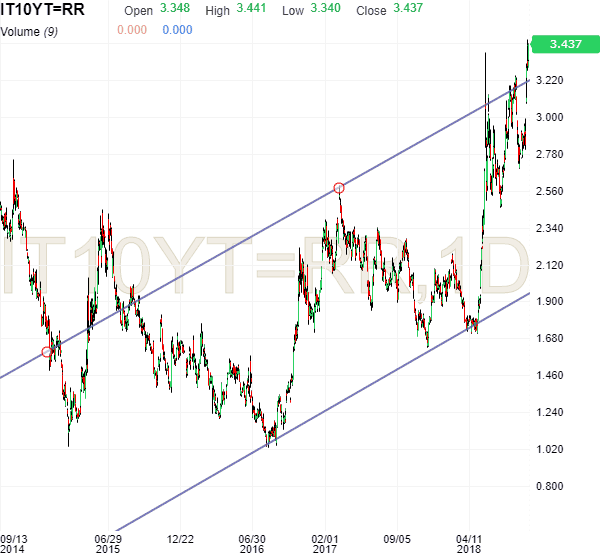Click the 06/30 2016 date label
This screenshot has width=600, height=558.
(251, 542)
